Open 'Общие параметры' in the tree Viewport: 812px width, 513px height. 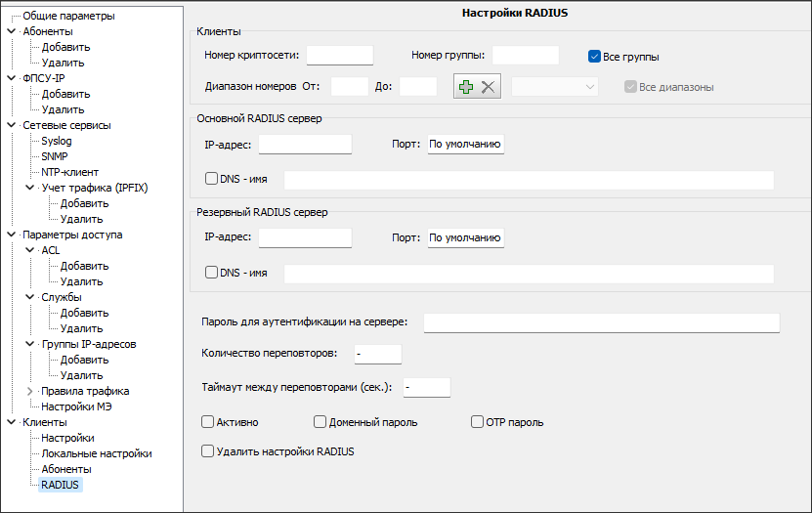(x=68, y=16)
